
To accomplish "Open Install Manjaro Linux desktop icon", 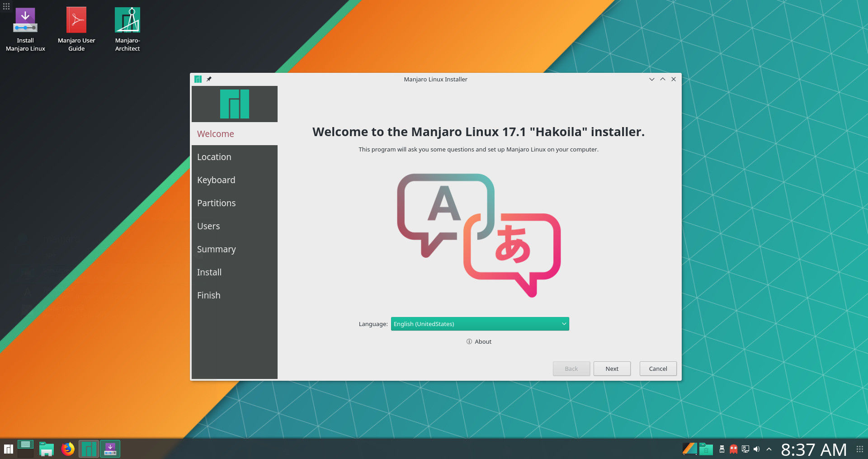I will click(x=25, y=30).
